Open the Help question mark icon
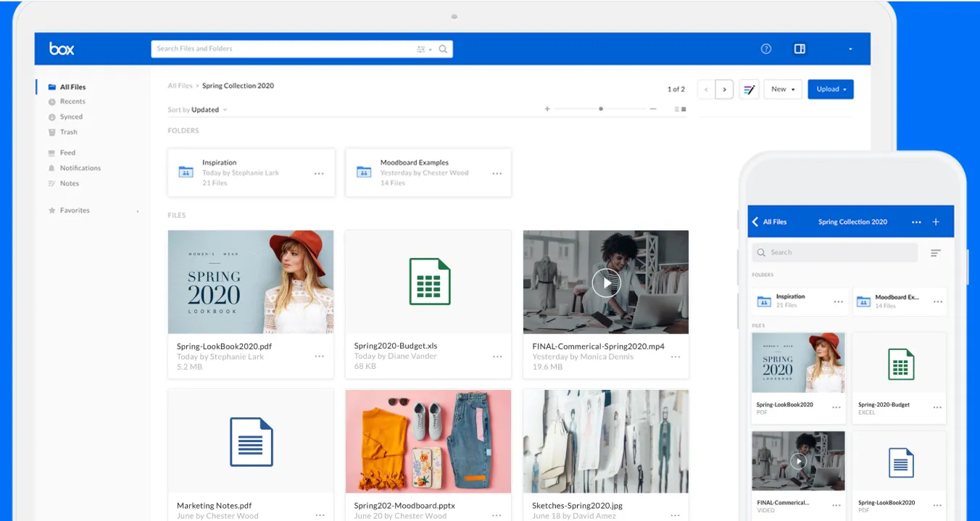The image size is (980, 521). [765, 49]
